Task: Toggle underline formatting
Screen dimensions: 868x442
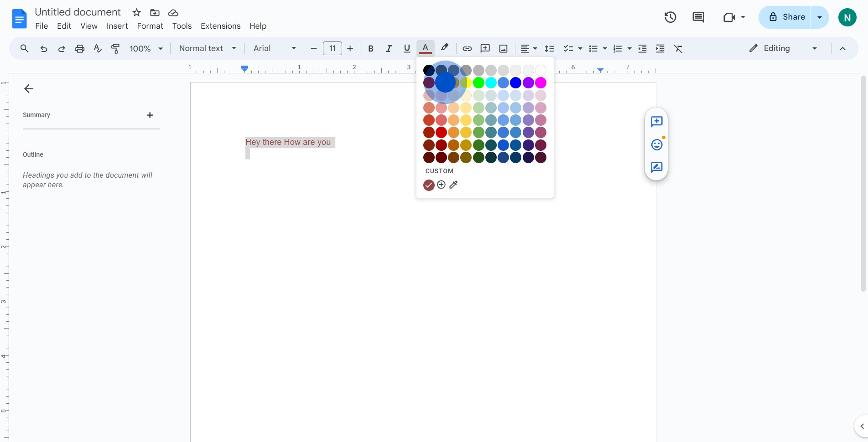Action: [407, 49]
